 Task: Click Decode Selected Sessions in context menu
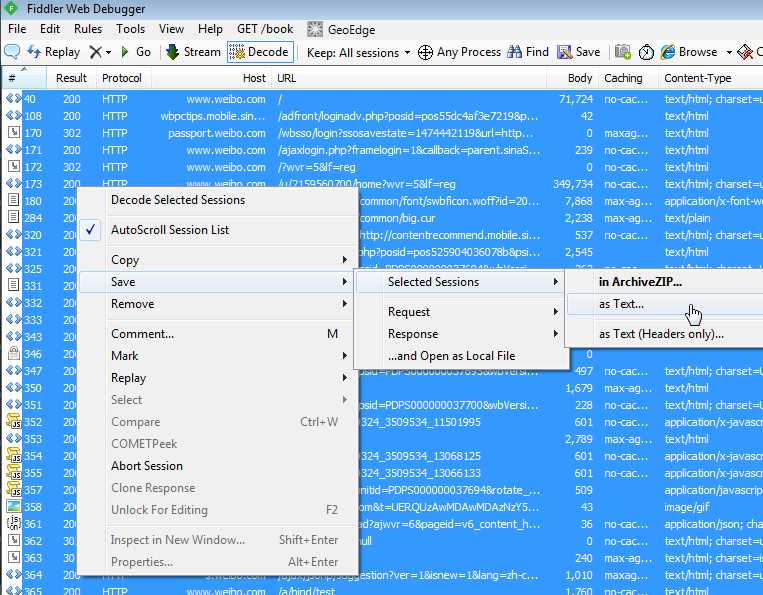218,200
